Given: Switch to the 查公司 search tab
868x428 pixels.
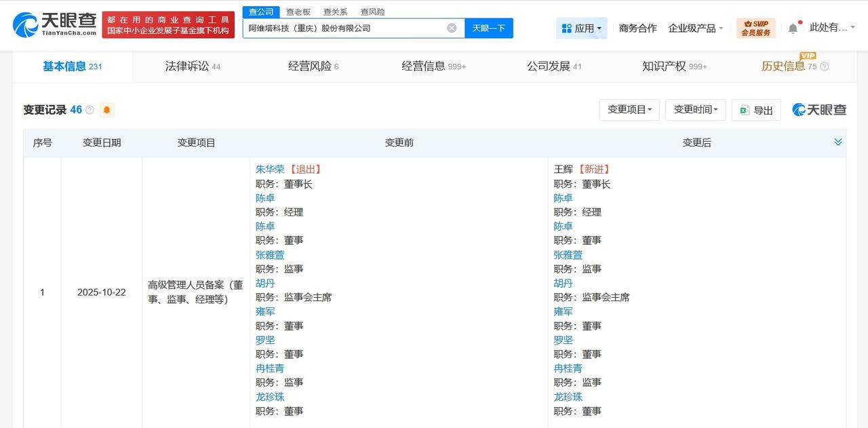Looking at the screenshot, I should pos(261,12).
